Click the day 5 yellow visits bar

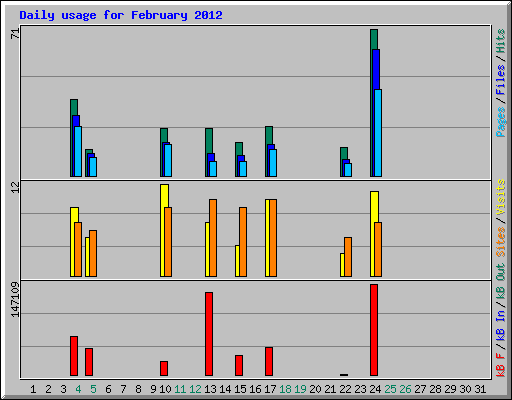click(87, 257)
